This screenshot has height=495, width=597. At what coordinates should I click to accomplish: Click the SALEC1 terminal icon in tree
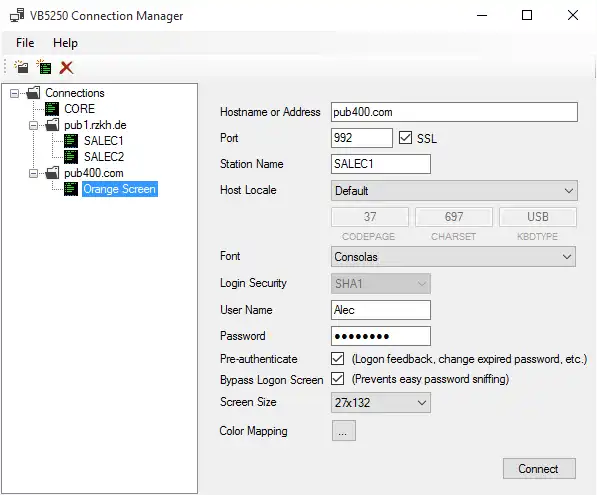pos(71,141)
